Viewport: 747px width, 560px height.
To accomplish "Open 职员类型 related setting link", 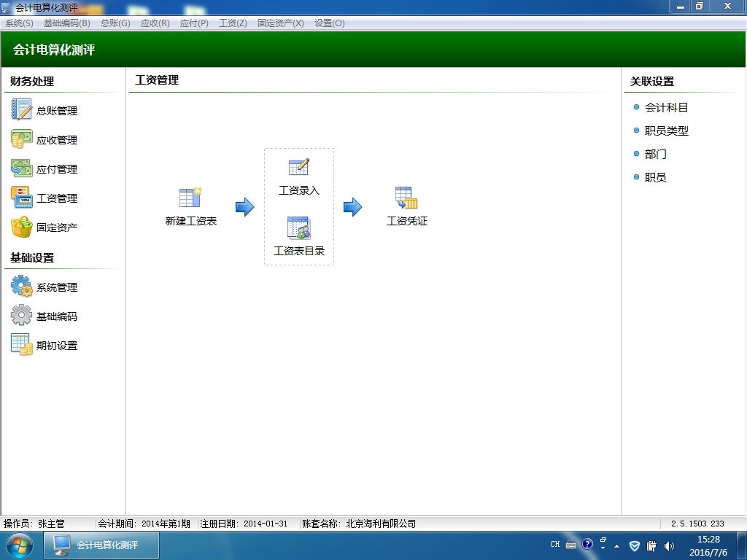I will click(666, 131).
